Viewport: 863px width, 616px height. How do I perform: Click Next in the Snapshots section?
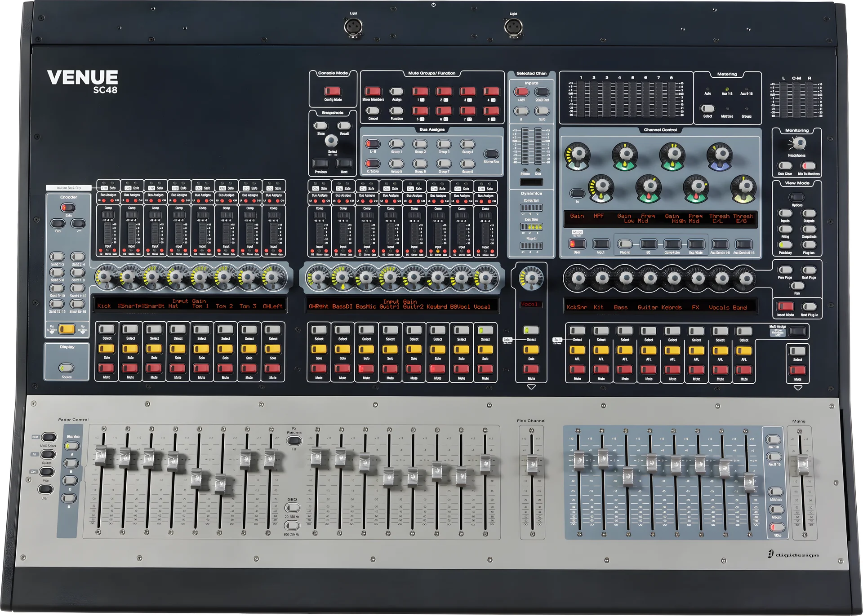[344, 163]
